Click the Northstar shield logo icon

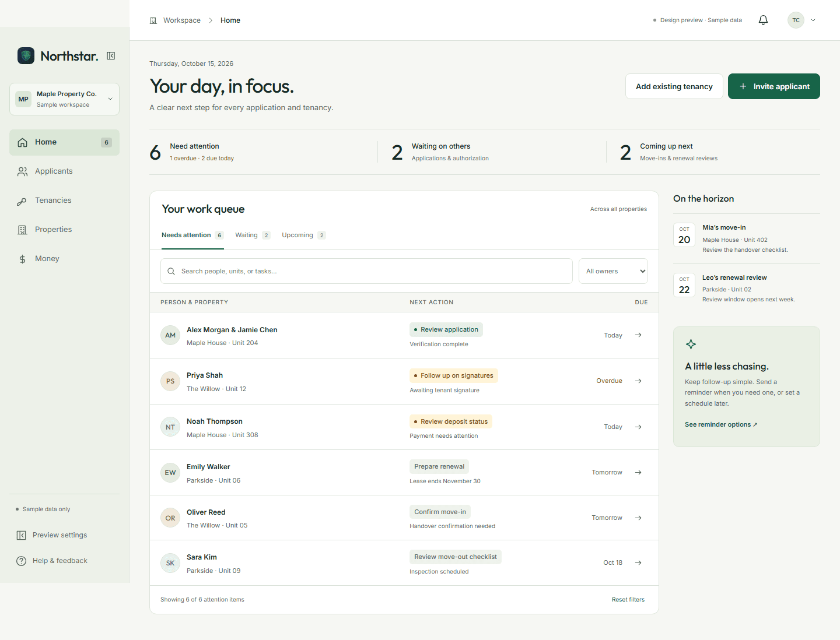[26, 56]
